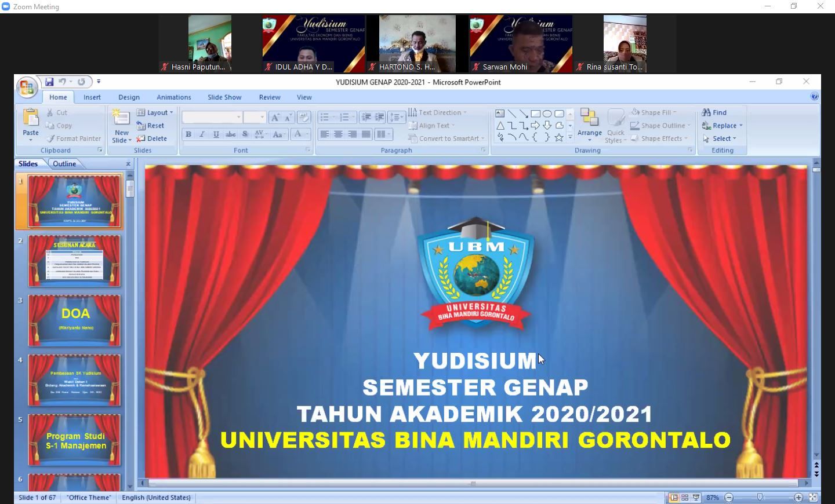Toggle Bold formatting
835x504 pixels.
(x=188, y=134)
